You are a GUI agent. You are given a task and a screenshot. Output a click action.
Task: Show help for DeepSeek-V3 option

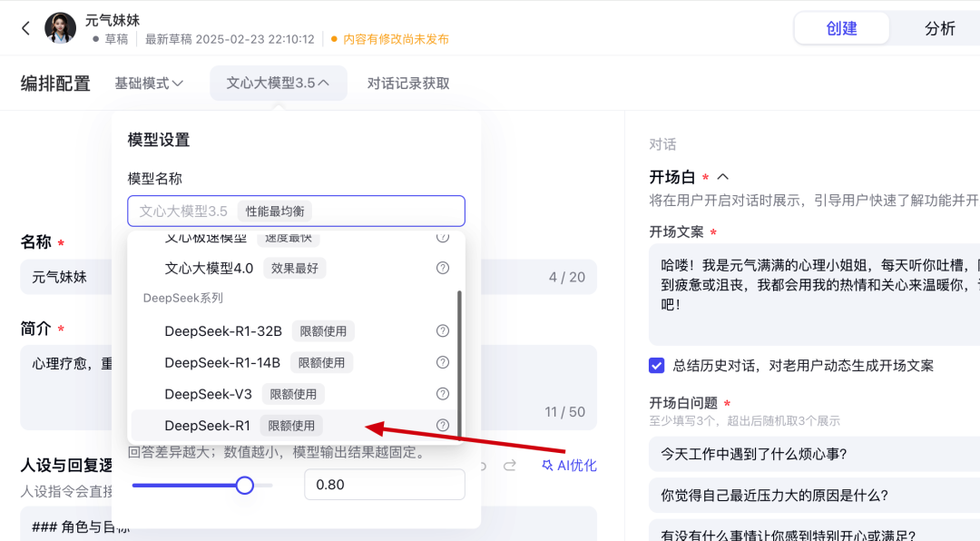443,393
